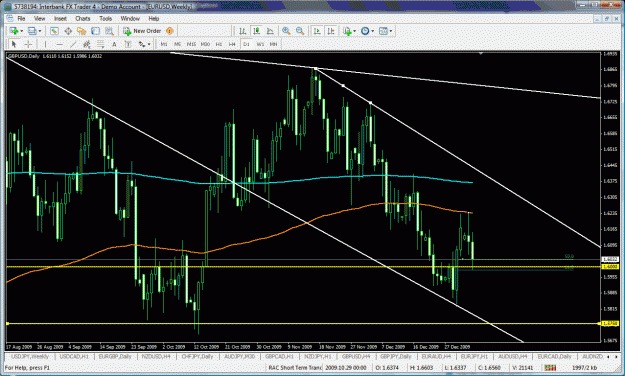This screenshot has height=376, width=625.
Task: Zoom out of the chart
Action: click(x=300, y=31)
